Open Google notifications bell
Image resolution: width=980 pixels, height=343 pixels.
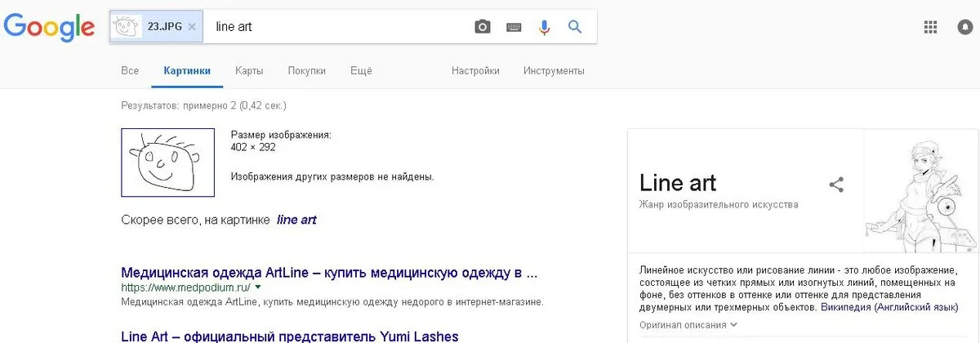[x=965, y=27]
